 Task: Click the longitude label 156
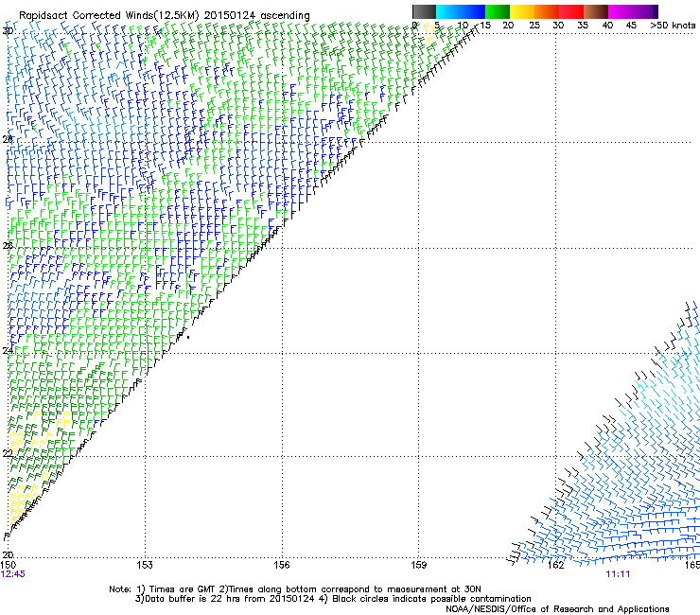pos(282,565)
